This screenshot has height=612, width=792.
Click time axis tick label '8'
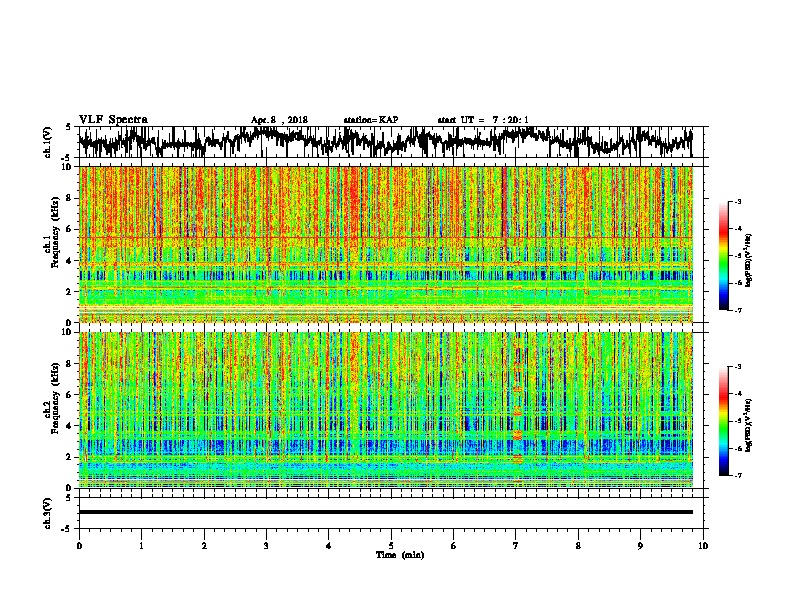(x=578, y=546)
